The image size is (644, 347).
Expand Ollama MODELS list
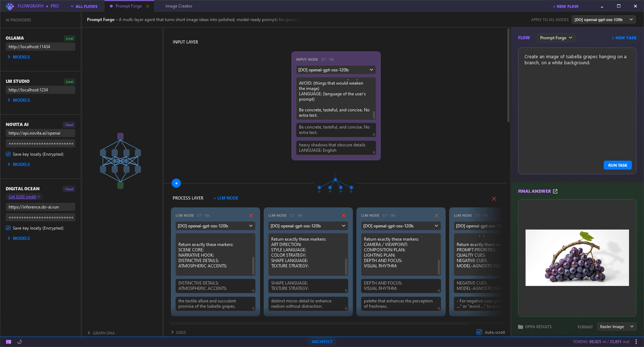point(19,57)
